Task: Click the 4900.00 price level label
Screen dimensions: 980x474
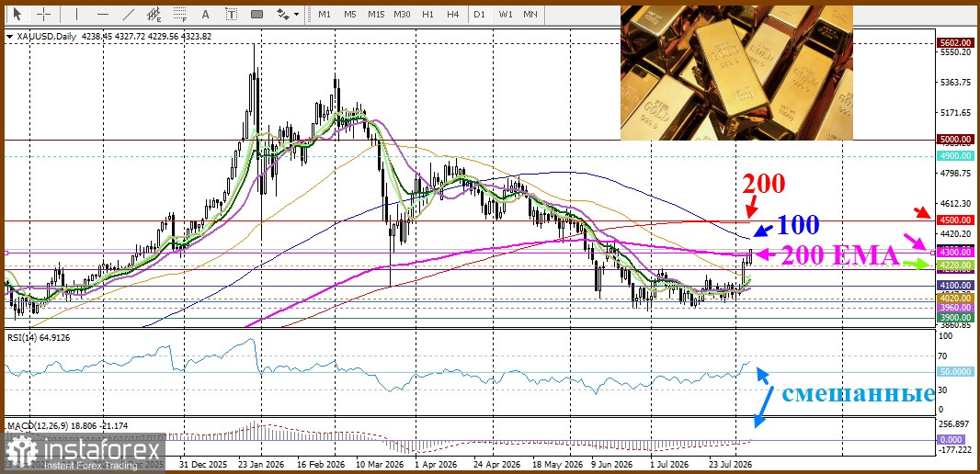Action: pos(955,155)
